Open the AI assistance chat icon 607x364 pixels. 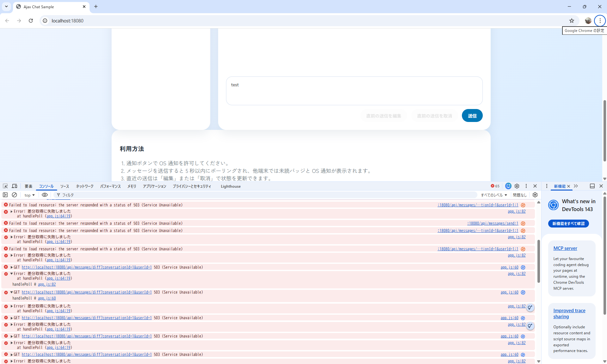point(508,186)
